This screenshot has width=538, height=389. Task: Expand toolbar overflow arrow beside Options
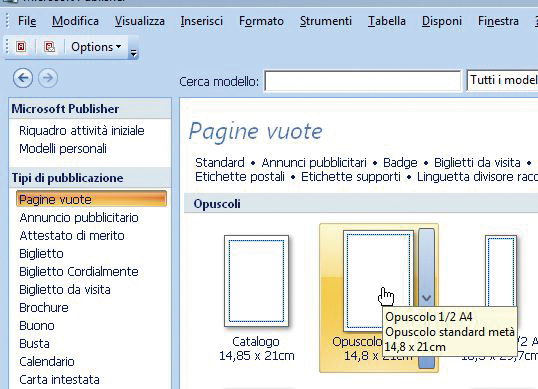click(x=133, y=53)
